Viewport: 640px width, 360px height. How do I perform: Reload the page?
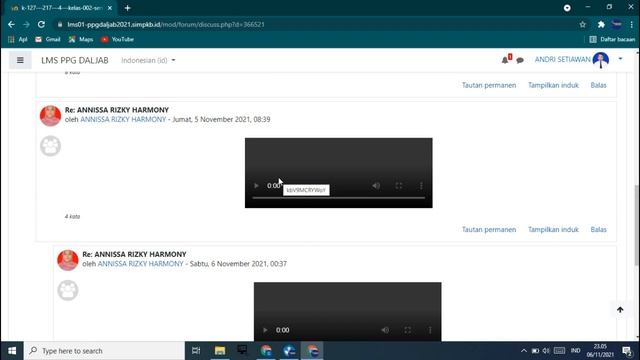(41, 24)
